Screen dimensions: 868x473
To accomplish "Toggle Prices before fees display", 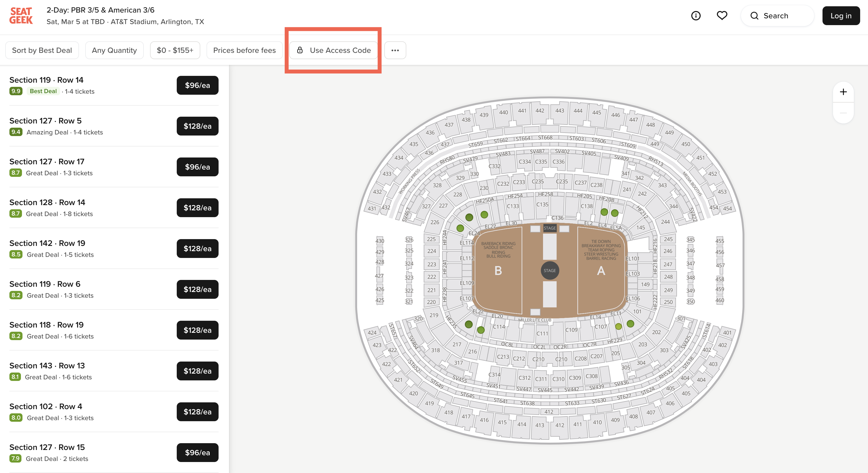I will [x=244, y=50].
